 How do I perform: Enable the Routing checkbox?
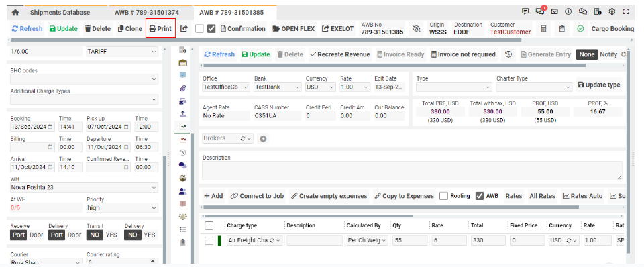pyautogui.click(x=443, y=196)
